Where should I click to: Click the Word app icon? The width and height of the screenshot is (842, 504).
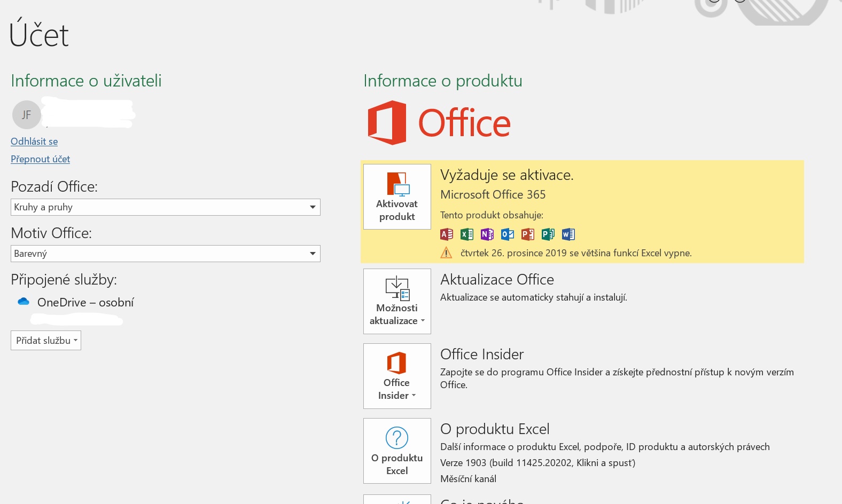(x=568, y=234)
